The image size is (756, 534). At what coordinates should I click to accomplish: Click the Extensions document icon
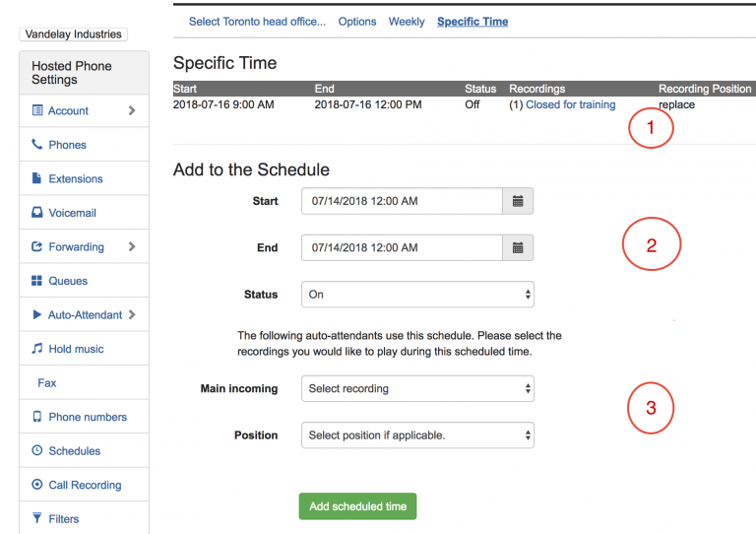36,178
